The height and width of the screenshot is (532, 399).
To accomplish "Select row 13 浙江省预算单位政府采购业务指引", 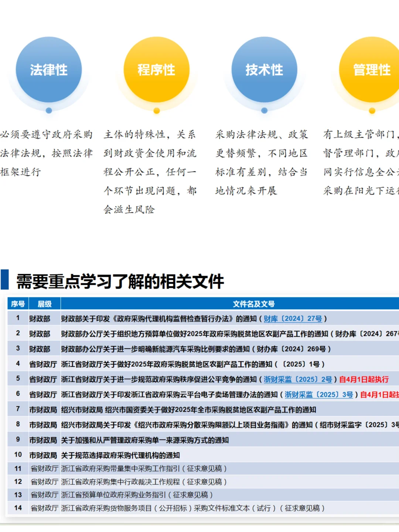I will click(x=203, y=495).
